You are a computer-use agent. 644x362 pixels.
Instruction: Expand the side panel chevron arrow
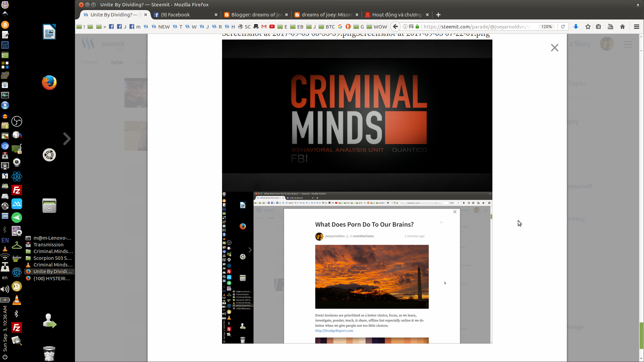tap(67, 139)
